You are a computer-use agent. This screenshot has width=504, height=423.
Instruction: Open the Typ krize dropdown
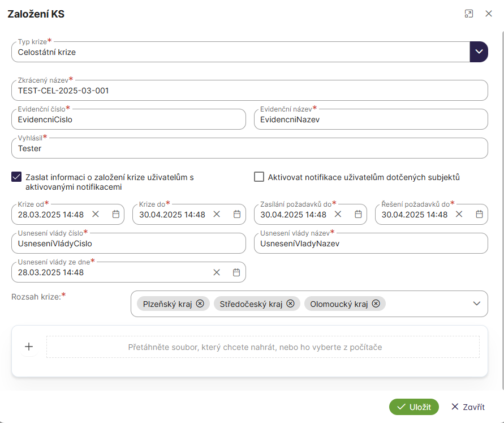479,52
